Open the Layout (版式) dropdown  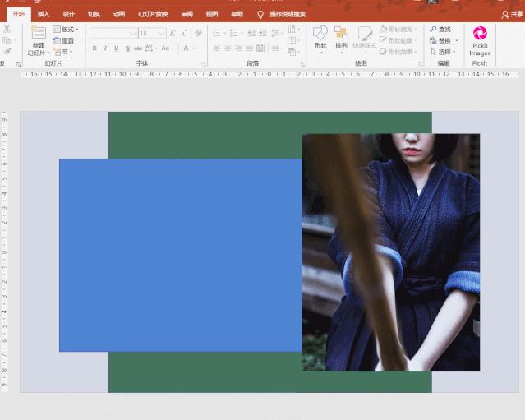(66, 30)
